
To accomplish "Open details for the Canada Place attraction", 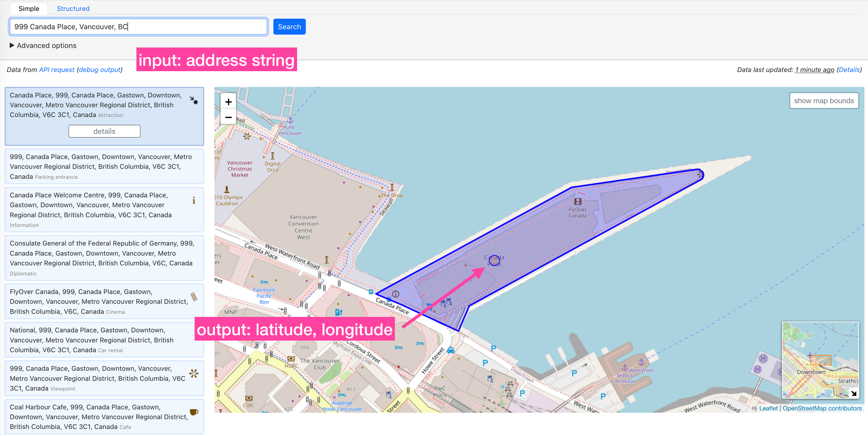I will (x=104, y=131).
